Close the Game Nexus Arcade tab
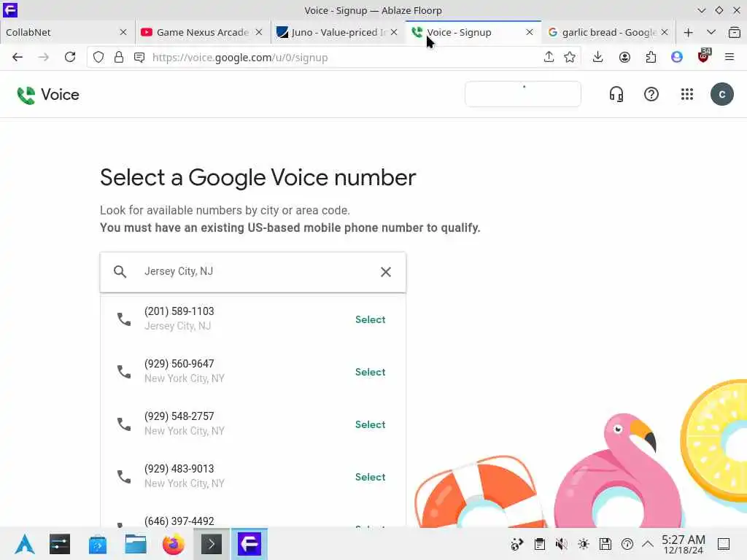Viewport: 747px width, 560px height. [x=259, y=32]
